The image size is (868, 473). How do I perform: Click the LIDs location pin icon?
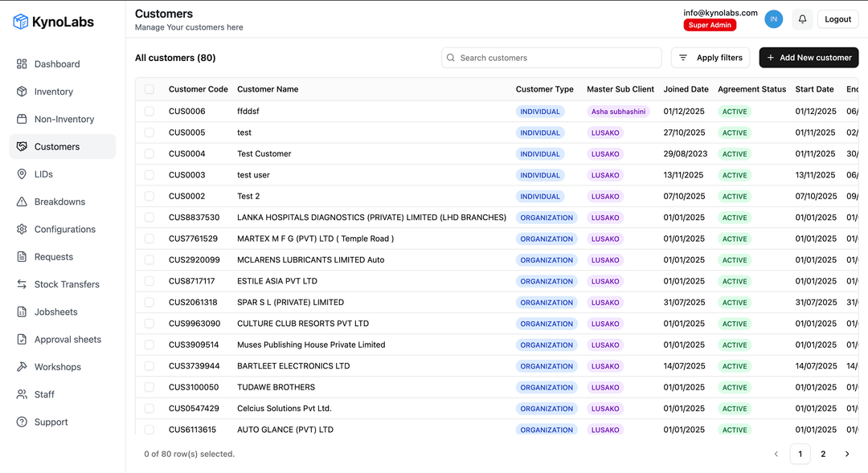(22, 174)
